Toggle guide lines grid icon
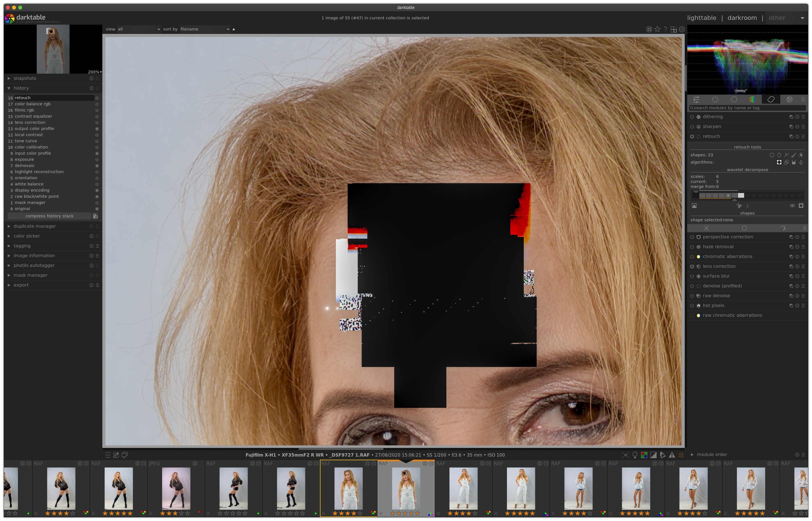Image resolution: width=812 pixels, height=521 pixels. (681, 455)
